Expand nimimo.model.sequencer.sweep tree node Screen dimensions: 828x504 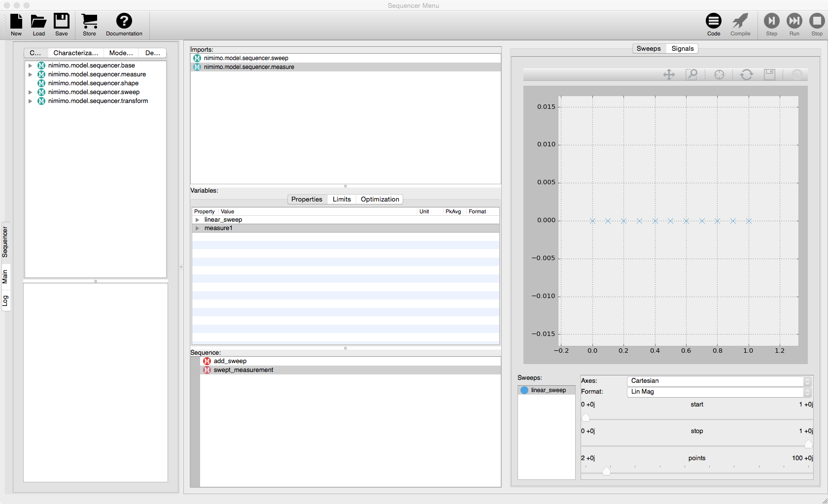[x=31, y=92]
